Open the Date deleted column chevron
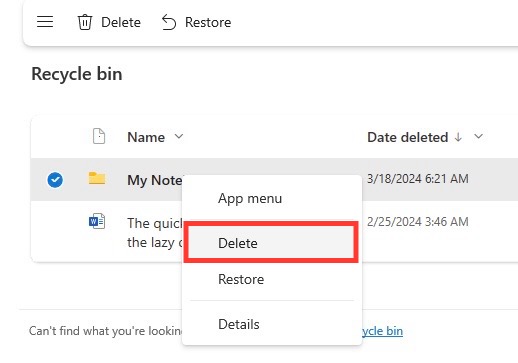 [479, 136]
